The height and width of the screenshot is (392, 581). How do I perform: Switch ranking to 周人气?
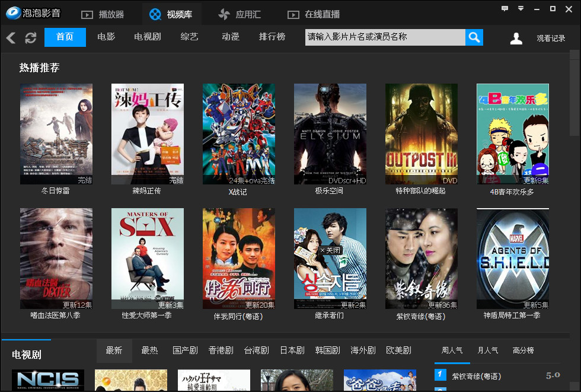pos(452,350)
